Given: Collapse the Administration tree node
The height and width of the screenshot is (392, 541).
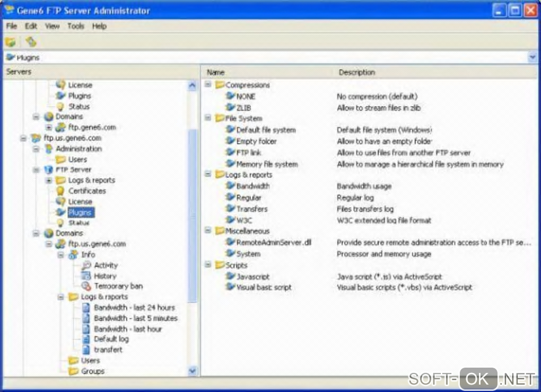Looking at the screenshot, I should (36, 149).
